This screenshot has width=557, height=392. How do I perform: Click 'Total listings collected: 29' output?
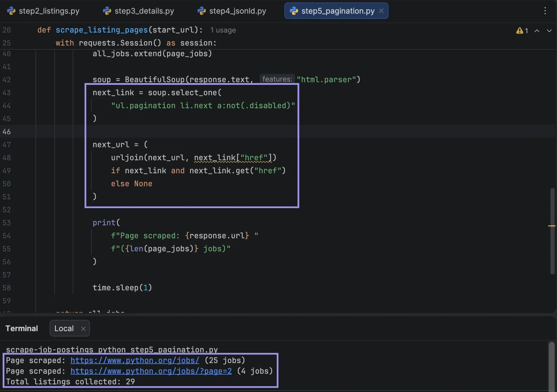[70, 382]
